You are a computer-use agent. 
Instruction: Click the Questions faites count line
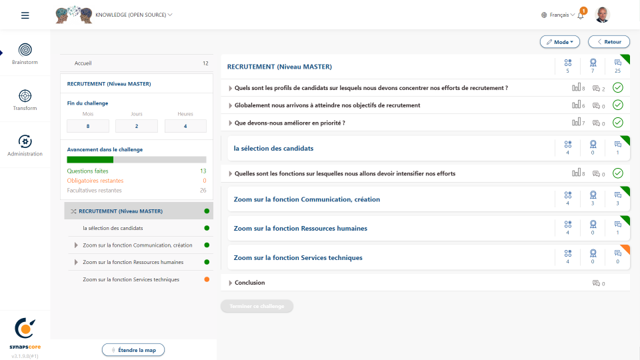point(136,171)
